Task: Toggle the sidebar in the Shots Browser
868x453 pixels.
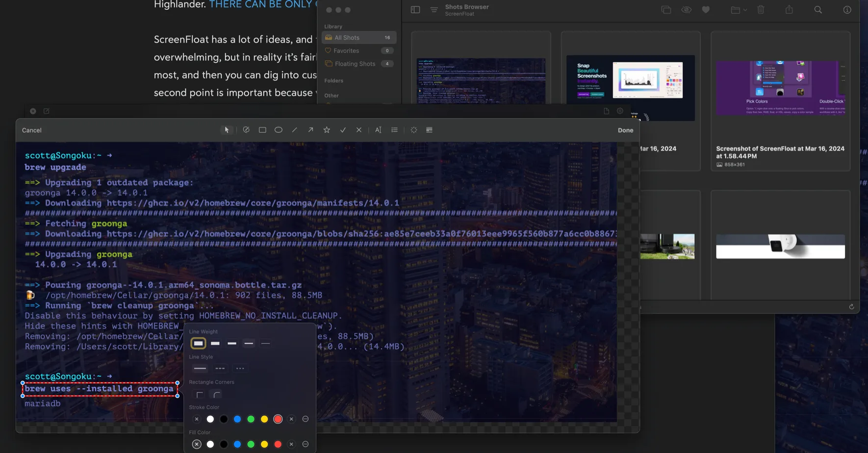Action: tap(415, 9)
